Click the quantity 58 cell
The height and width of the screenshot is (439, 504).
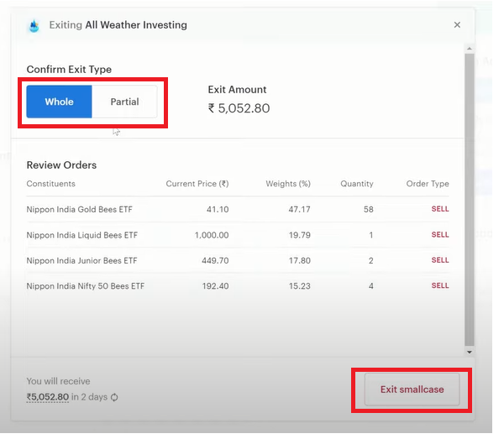point(369,209)
